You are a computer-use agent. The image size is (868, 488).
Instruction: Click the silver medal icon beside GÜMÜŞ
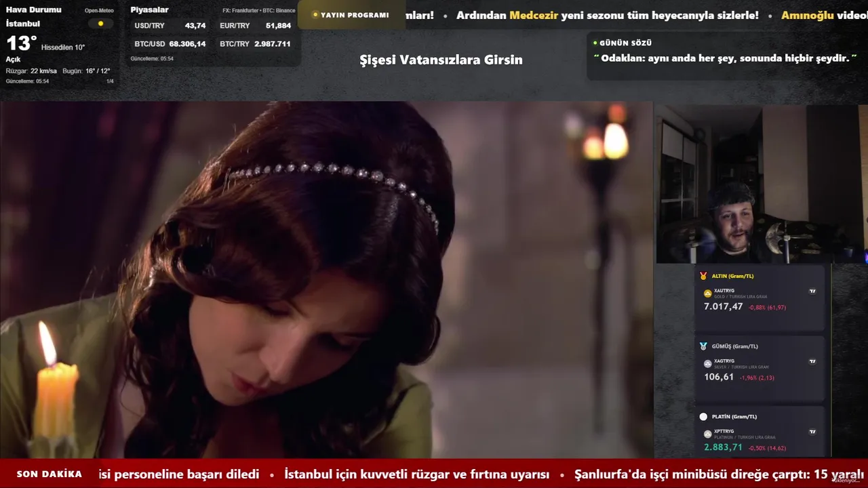(x=703, y=346)
